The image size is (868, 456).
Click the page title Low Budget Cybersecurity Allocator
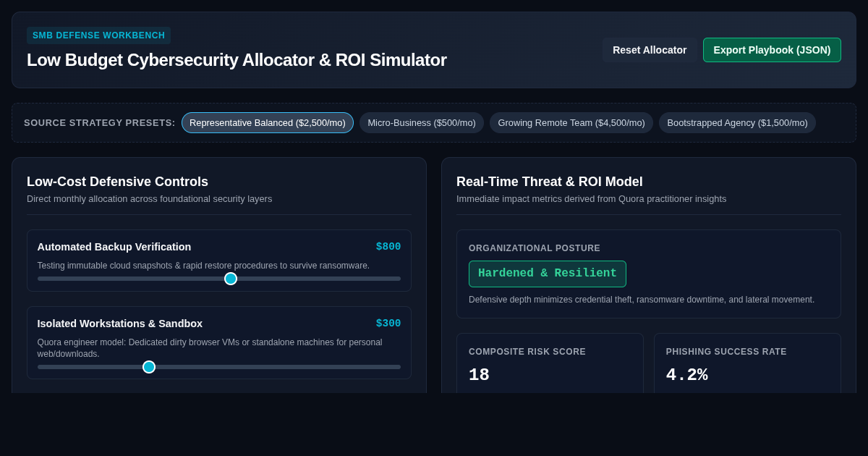click(237, 60)
